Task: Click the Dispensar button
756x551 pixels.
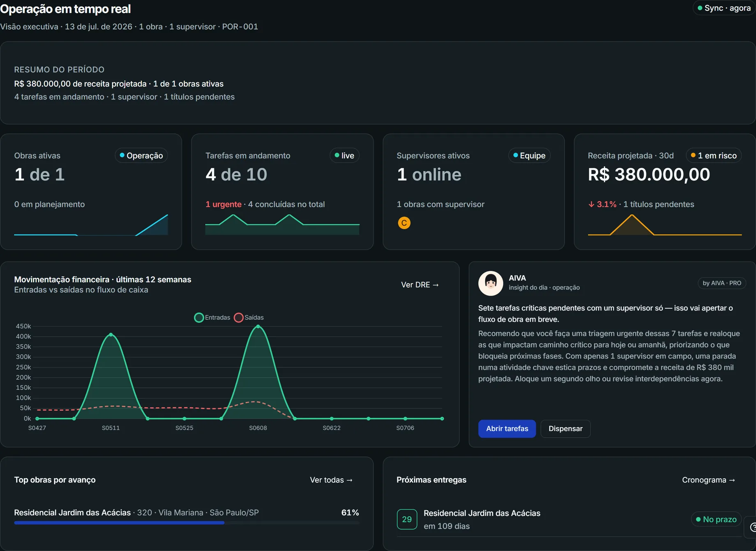Action: [565, 428]
